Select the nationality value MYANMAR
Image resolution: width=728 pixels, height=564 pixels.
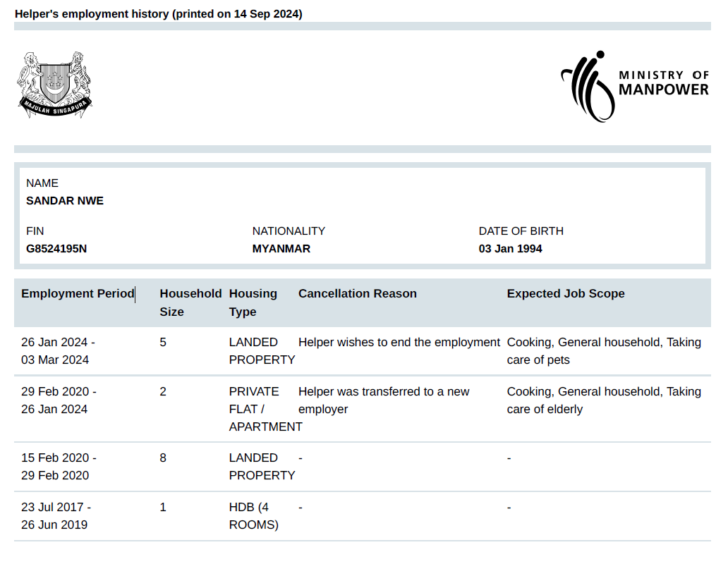[x=281, y=249]
